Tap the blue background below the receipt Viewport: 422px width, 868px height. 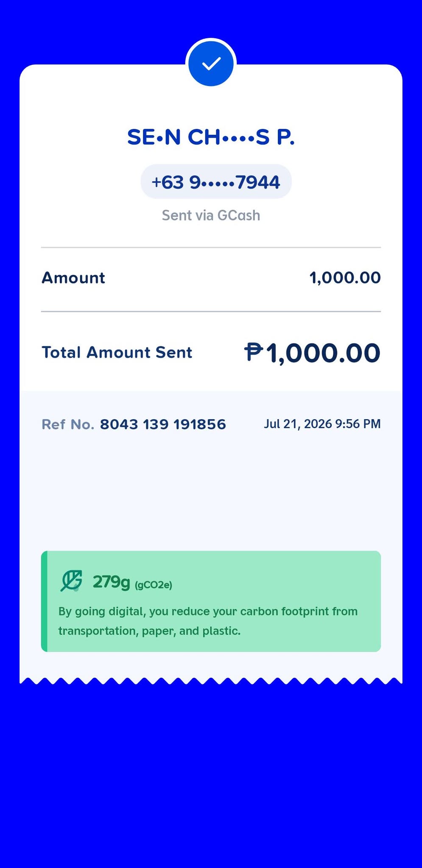pyautogui.click(x=211, y=776)
